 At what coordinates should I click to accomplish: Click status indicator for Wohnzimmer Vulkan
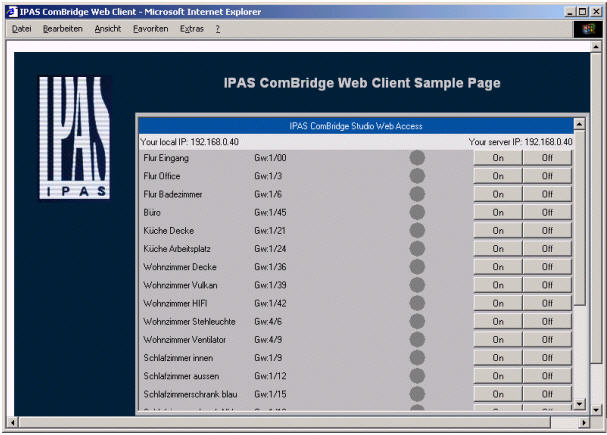pos(417,285)
